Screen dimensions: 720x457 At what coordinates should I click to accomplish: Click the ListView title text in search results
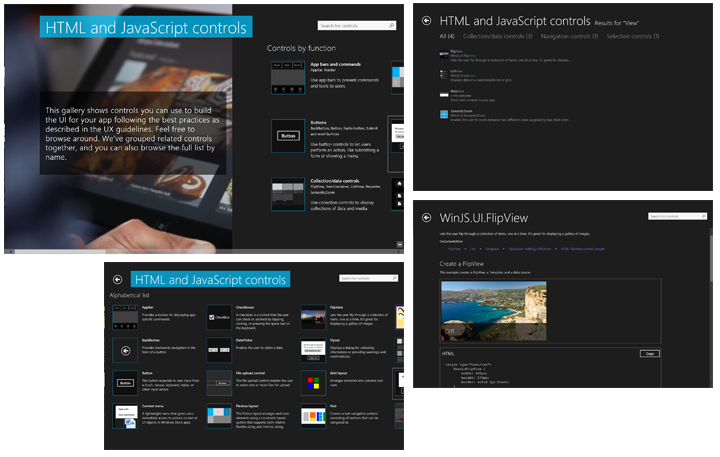[x=456, y=71]
